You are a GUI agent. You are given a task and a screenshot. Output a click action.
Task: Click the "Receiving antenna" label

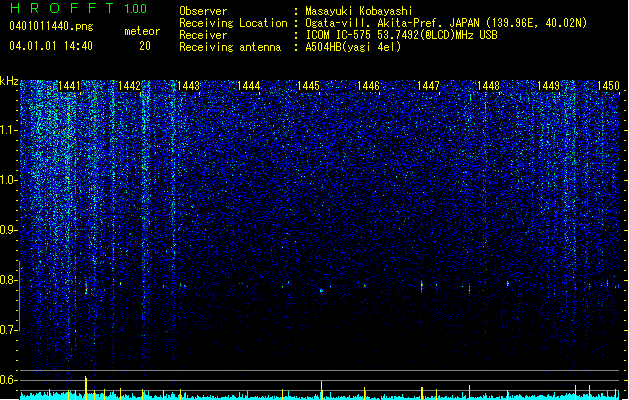[x=230, y=47]
